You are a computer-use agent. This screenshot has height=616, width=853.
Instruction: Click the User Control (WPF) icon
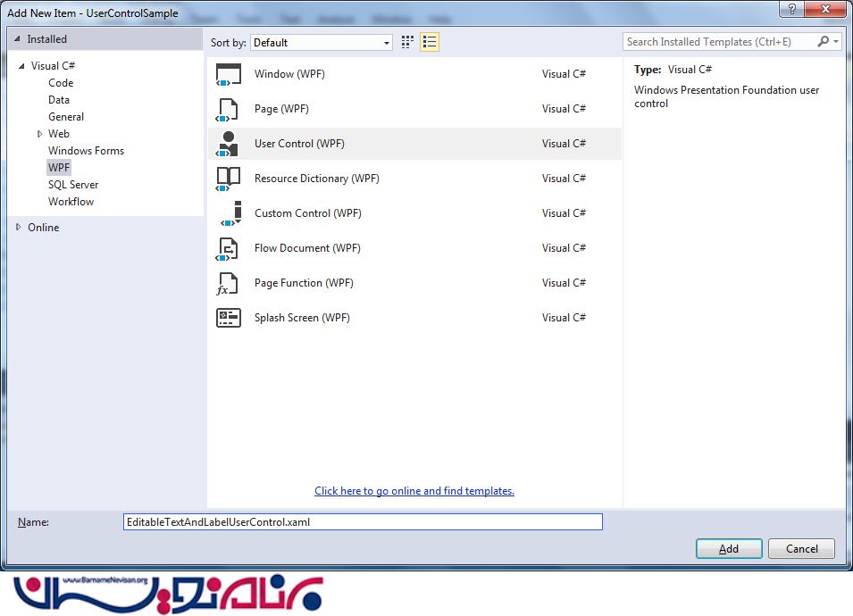(229, 144)
